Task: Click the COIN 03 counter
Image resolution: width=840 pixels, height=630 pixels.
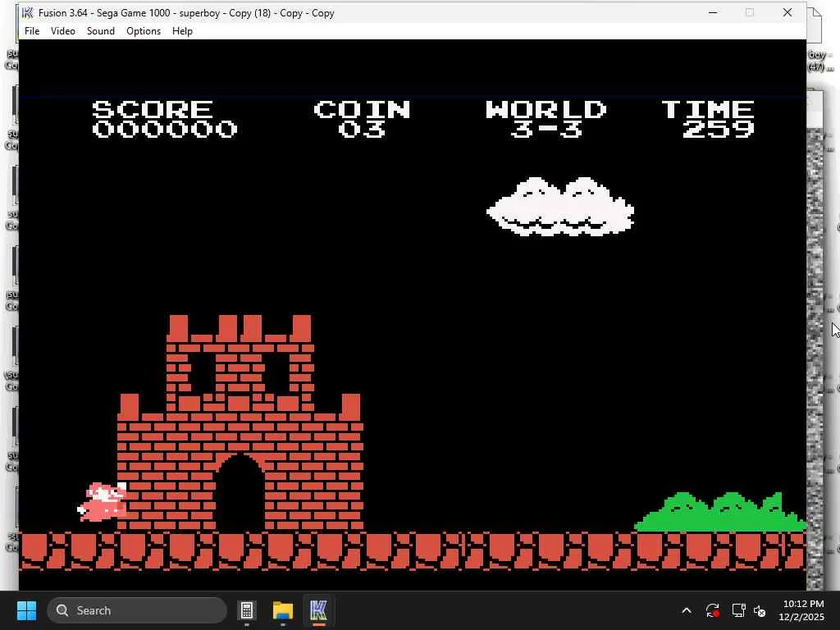Action: point(362,119)
